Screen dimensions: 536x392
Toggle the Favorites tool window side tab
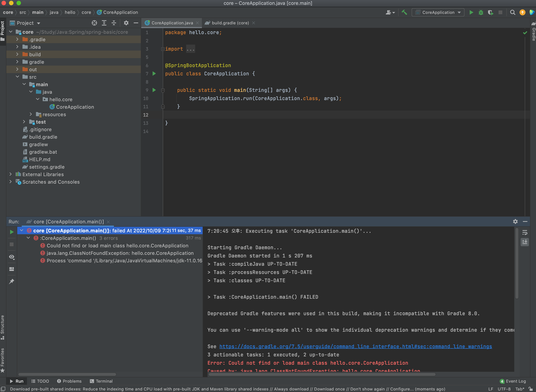click(x=3, y=360)
